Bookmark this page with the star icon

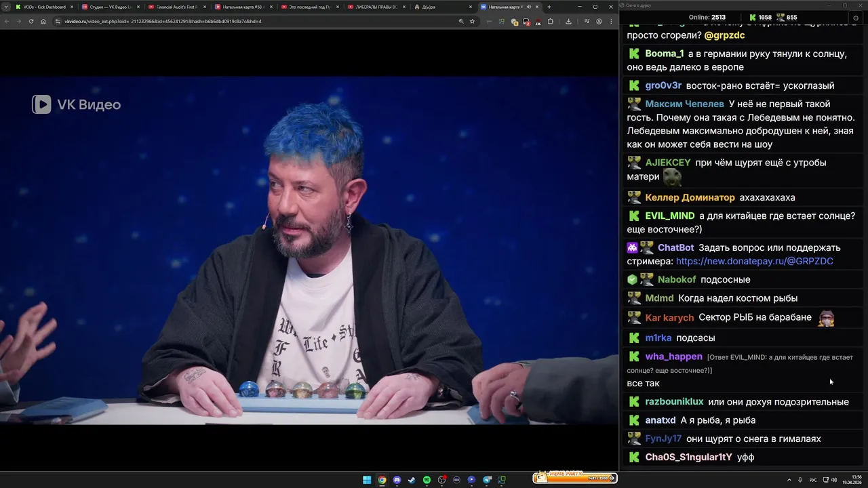pyautogui.click(x=473, y=21)
